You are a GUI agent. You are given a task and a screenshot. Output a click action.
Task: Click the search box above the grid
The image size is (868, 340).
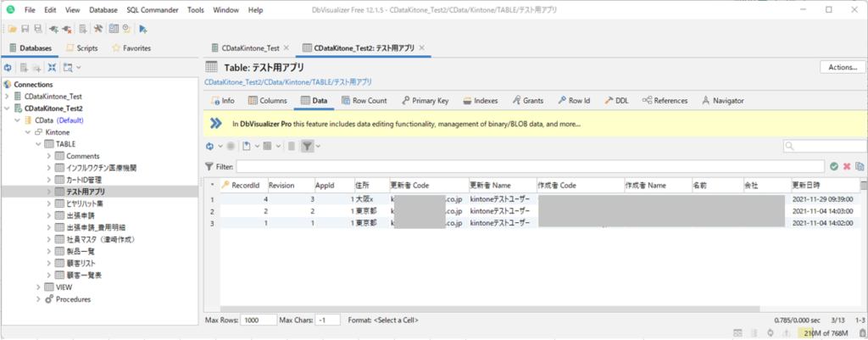tap(824, 146)
